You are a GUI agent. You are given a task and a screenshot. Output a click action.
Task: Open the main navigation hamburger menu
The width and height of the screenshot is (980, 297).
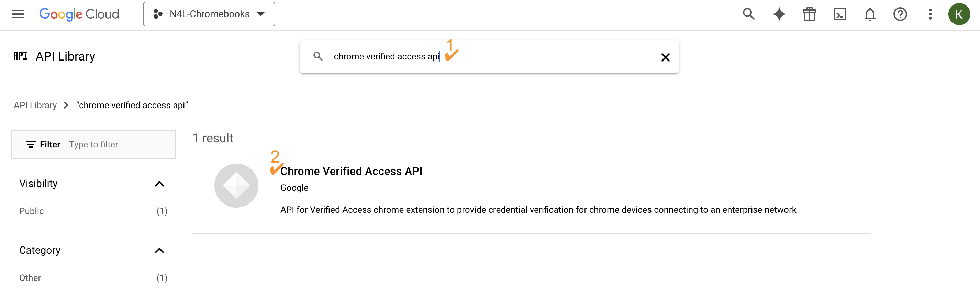pos(18,14)
